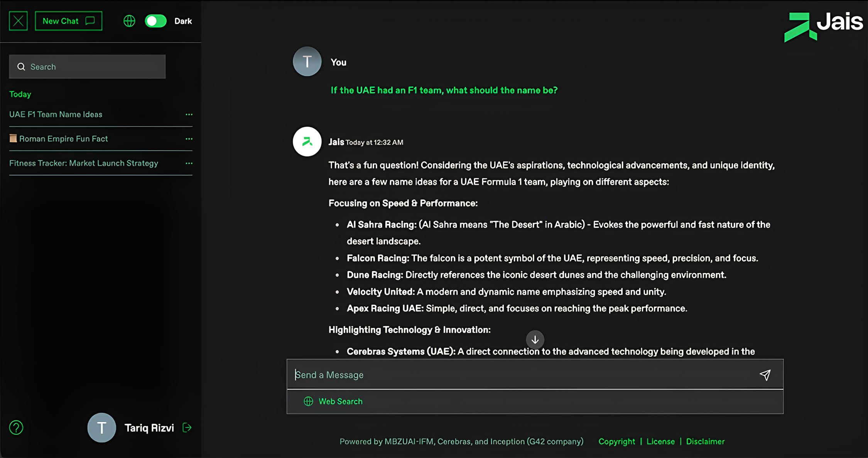Viewport: 868px width, 458px height.
Task: Open the Disclaimer link in the footer
Action: tap(705, 441)
